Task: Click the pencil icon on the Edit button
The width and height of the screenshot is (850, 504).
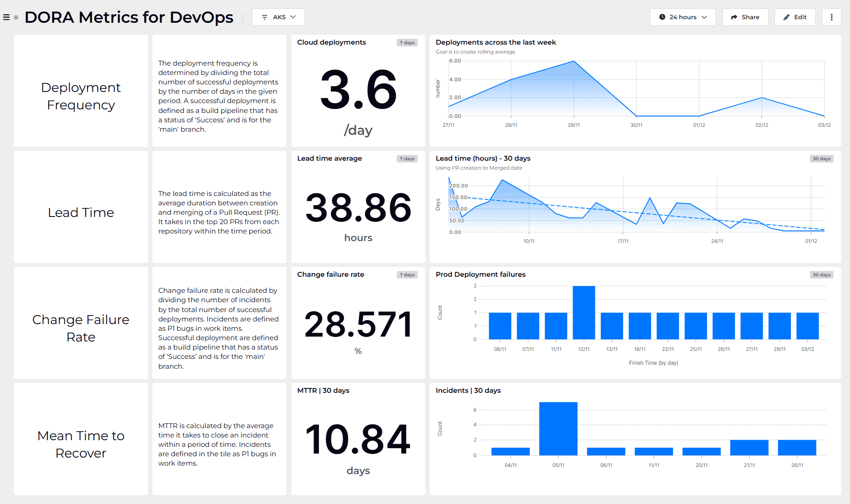Action: pos(786,17)
